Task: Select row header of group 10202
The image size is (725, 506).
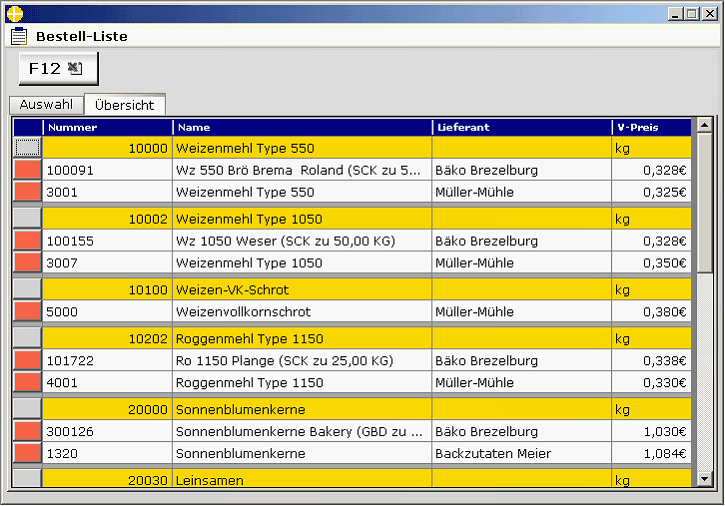Action: click(x=28, y=338)
